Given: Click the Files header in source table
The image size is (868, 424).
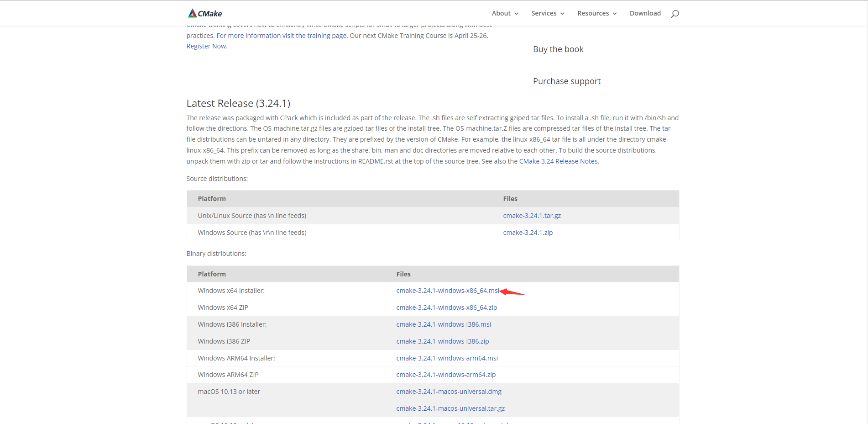Looking at the screenshot, I should tap(510, 199).
